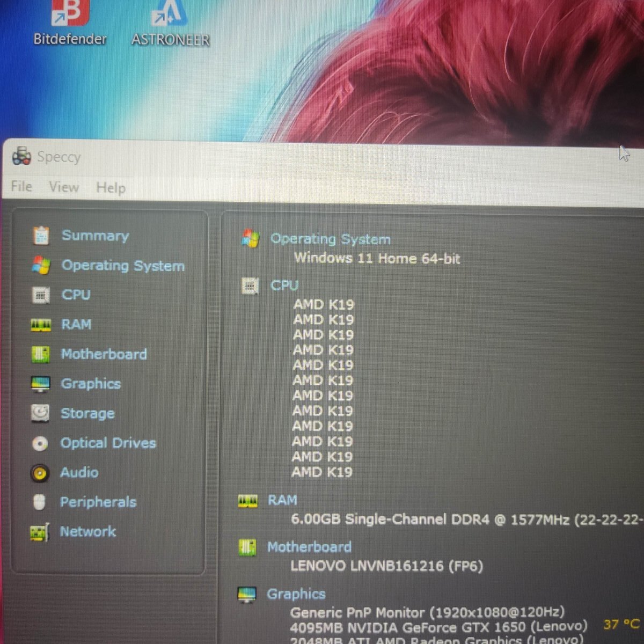Open Audio section in sidebar
644x644 pixels.
click(79, 472)
